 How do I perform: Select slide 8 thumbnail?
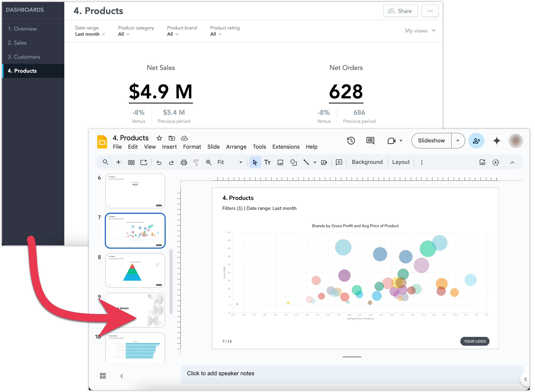(x=135, y=270)
